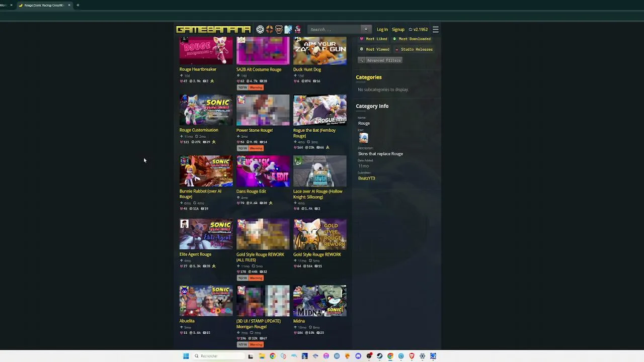Click the GameBanana logo

pos(213,29)
